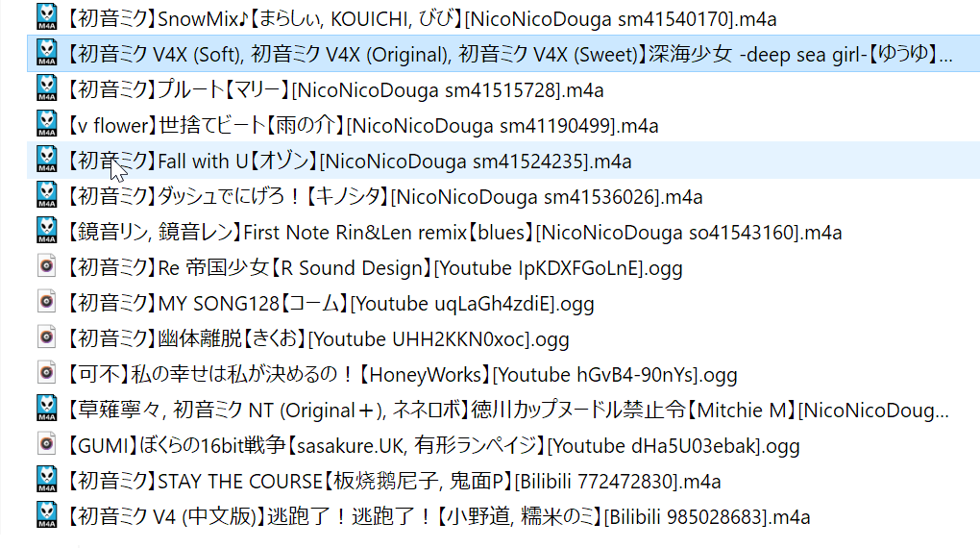The width and height of the screenshot is (980, 548).
Task: Click the M4A icon beside 世捨てビート
Action: point(47,124)
